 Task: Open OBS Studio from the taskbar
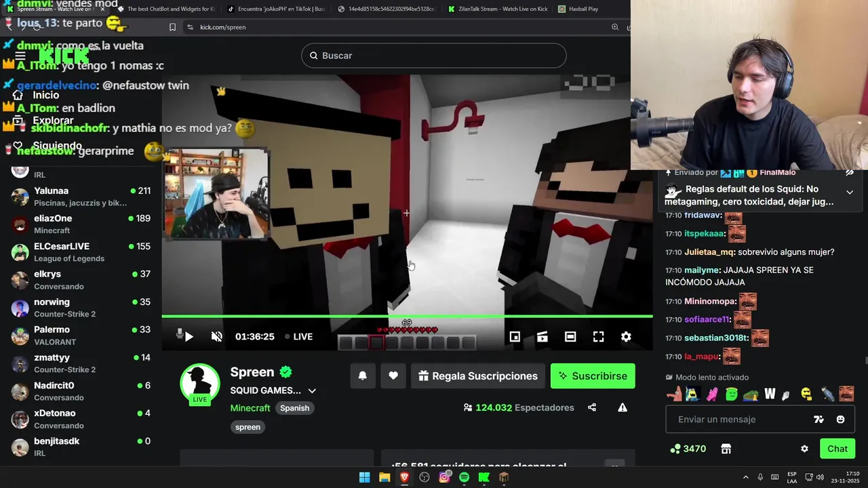pyautogui.click(x=425, y=477)
